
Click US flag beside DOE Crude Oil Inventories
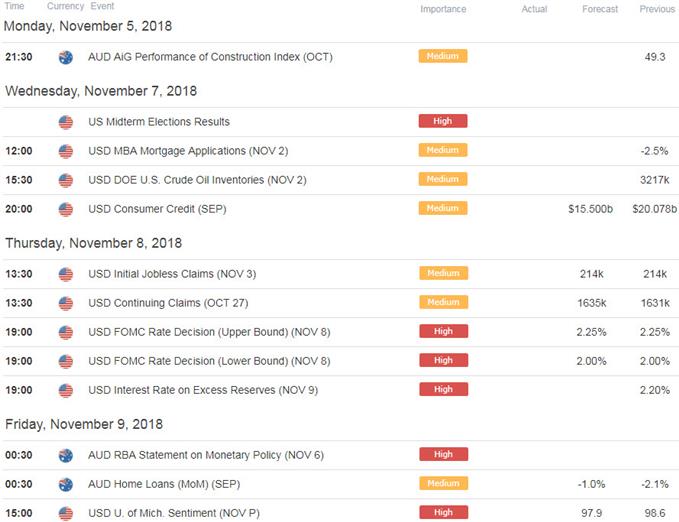(66, 180)
